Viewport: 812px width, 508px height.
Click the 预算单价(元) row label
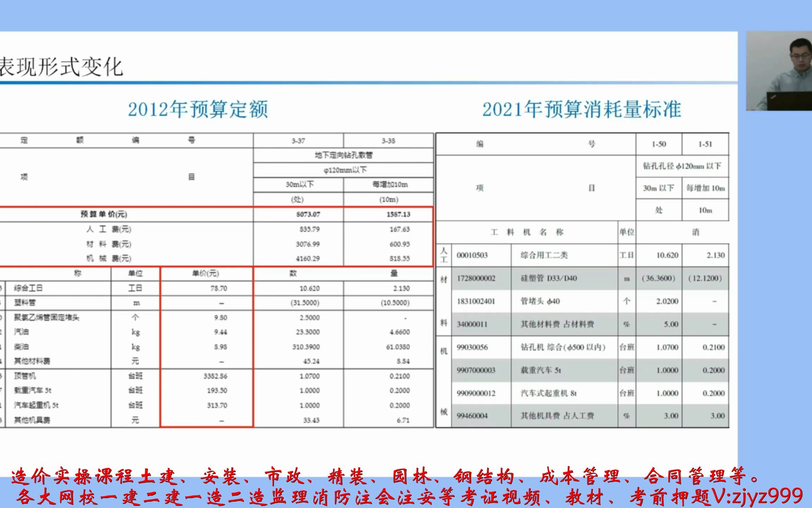click(104, 214)
